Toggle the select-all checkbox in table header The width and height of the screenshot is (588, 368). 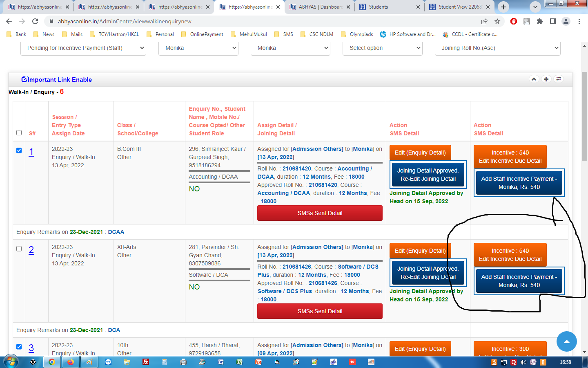coord(19,132)
